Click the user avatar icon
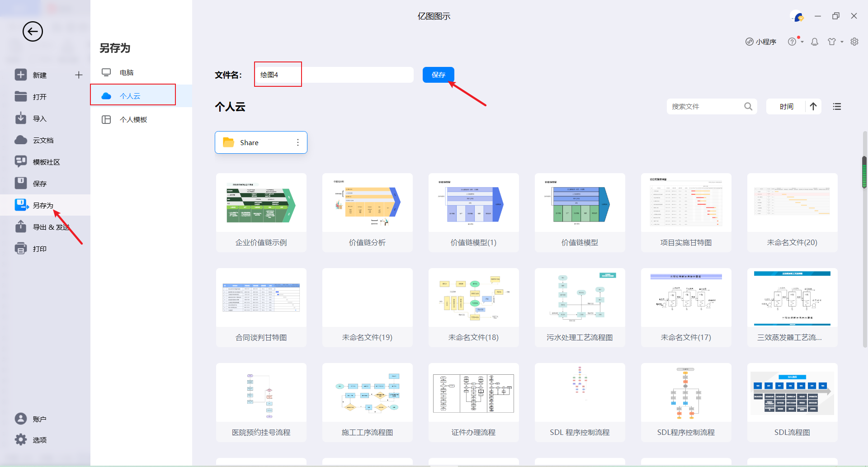The height and width of the screenshot is (467, 868). coord(797,16)
